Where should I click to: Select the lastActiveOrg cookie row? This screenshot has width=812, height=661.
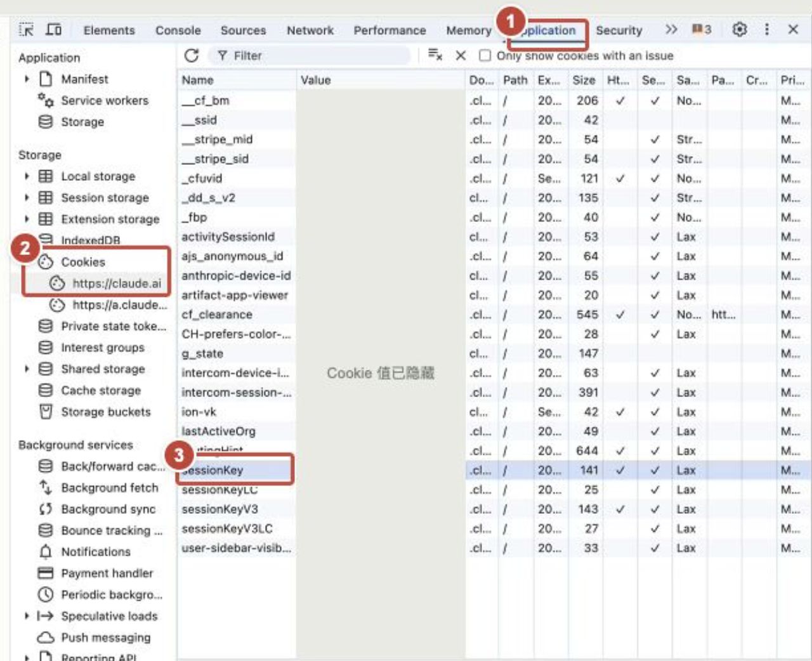tap(493, 431)
